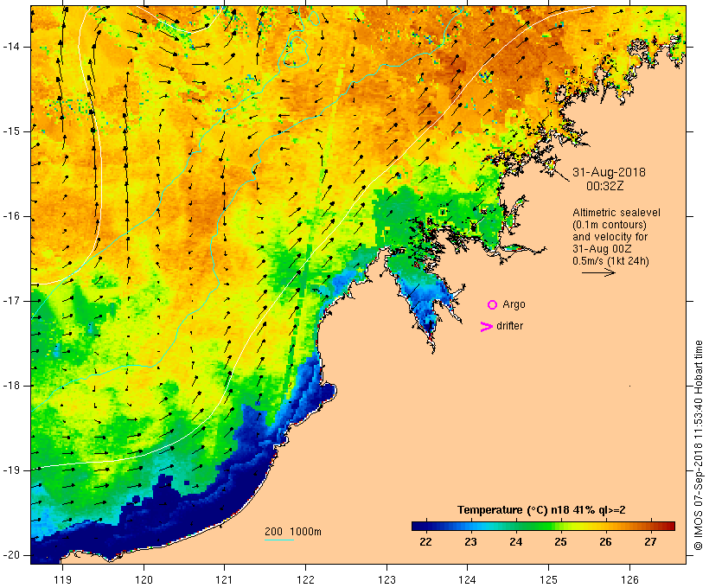
Task: Click the latitude axis label -17
Action: point(11,301)
